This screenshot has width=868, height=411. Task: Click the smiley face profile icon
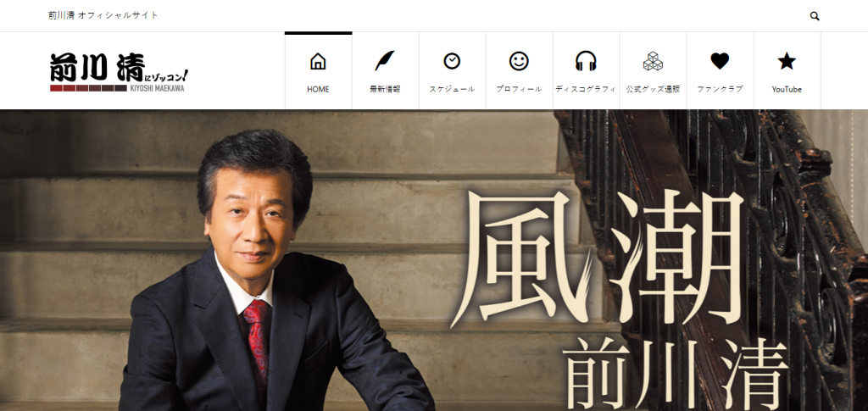tap(519, 61)
